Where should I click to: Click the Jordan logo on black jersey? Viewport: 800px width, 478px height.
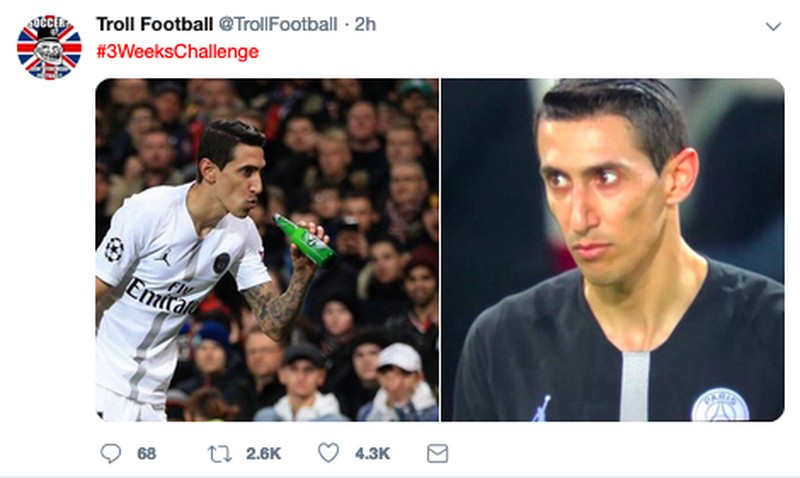pos(541,409)
